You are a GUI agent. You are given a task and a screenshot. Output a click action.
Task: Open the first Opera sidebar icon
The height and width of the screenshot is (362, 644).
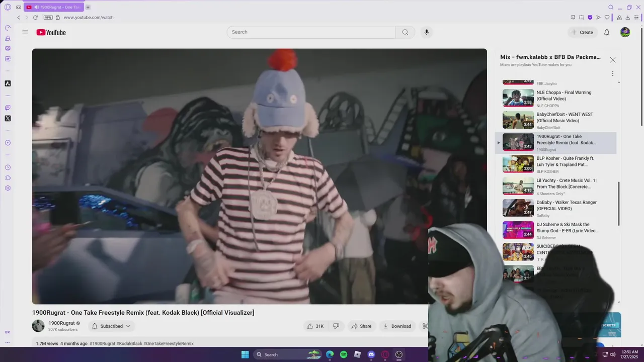(8, 28)
